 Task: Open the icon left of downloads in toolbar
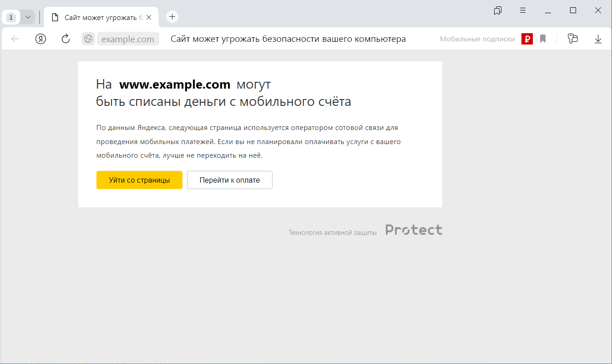click(x=572, y=39)
